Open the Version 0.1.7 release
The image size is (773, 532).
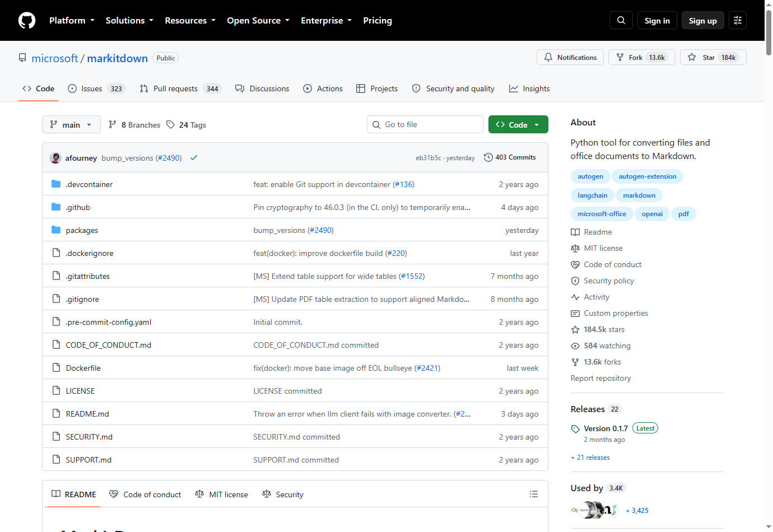tap(606, 428)
